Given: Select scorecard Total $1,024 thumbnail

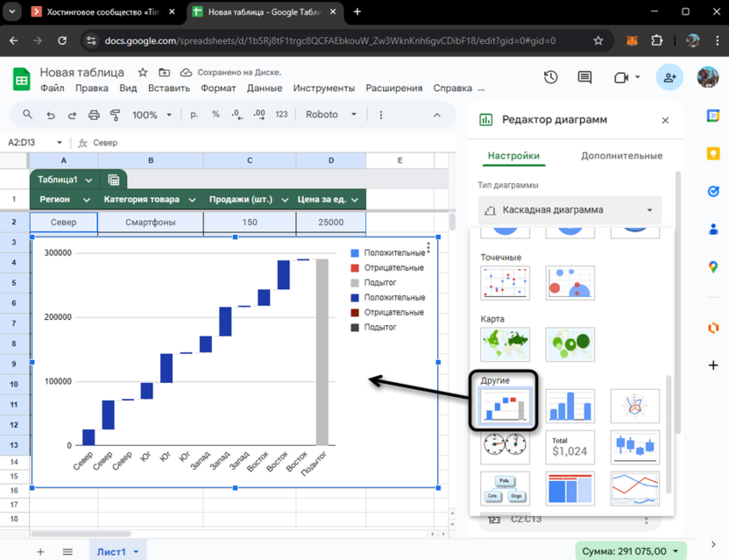Looking at the screenshot, I should [x=570, y=447].
